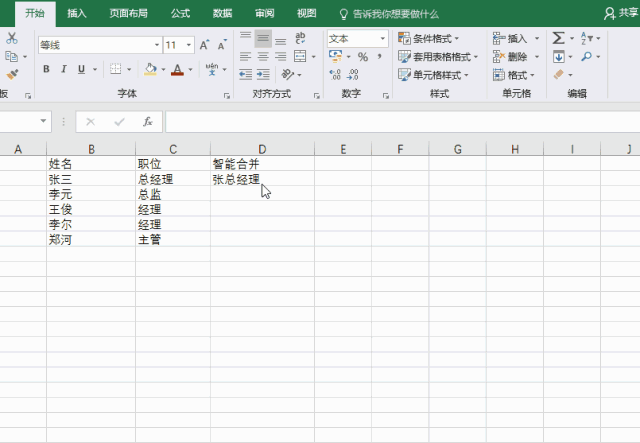Click the font color red swatch
This screenshot has height=443, width=640.
[177, 70]
